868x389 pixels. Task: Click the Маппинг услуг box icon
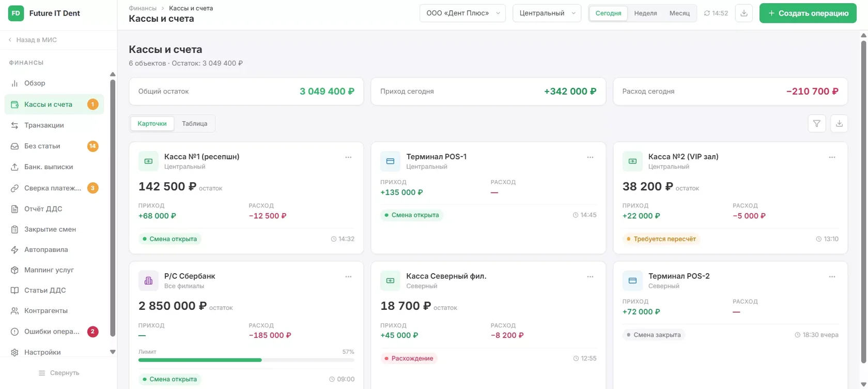[x=15, y=270]
